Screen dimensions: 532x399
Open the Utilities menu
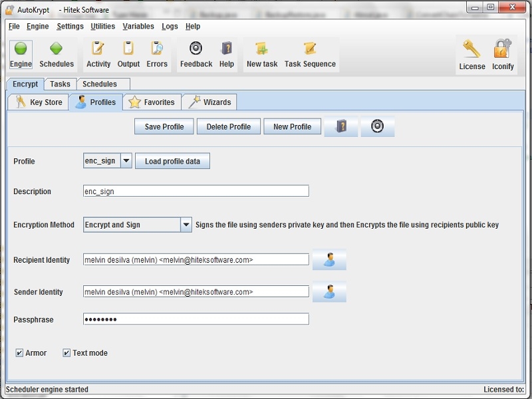(x=103, y=27)
